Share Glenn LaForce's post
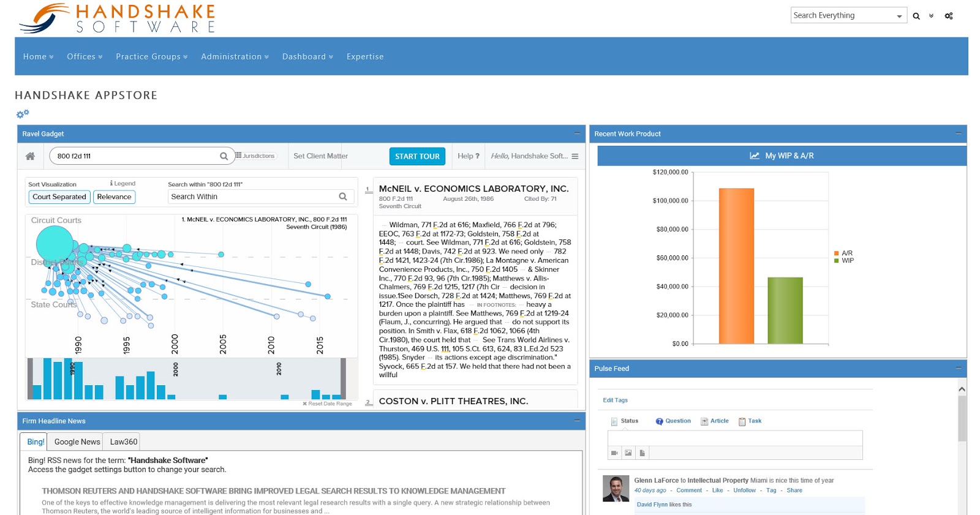Viewport: 980px width, 515px height. tap(794, 491)
